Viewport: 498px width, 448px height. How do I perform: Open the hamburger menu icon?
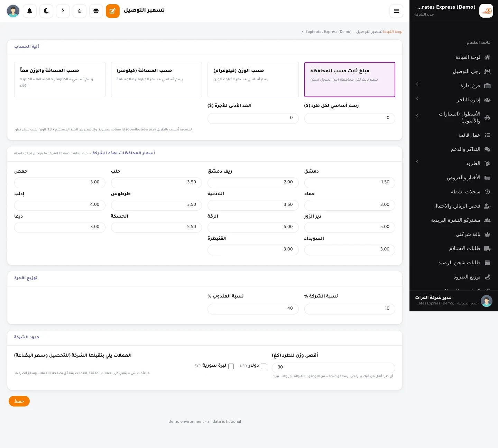click(x=396, y=11)
